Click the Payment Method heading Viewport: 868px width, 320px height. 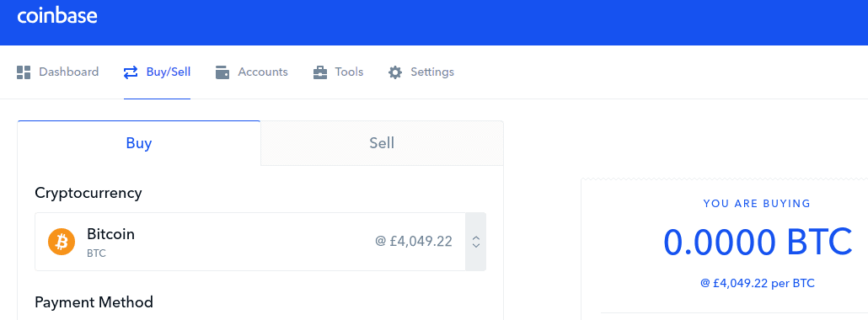tap(94, 302)
